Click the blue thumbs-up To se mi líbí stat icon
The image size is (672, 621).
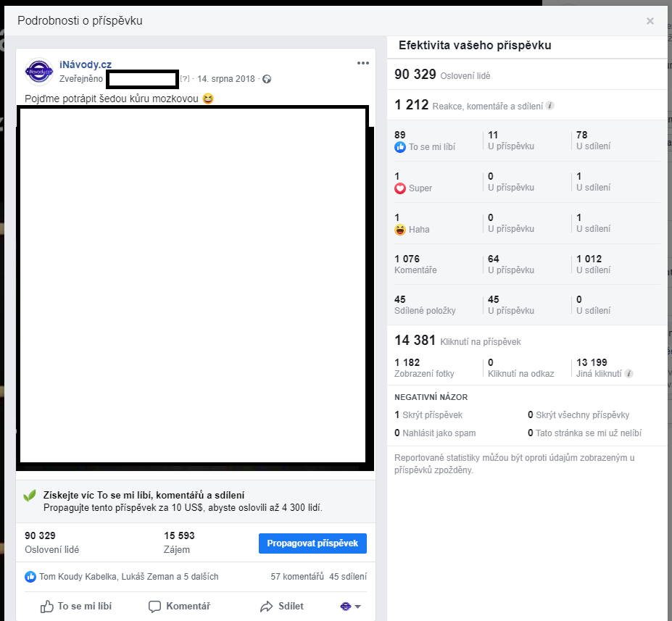400,147
